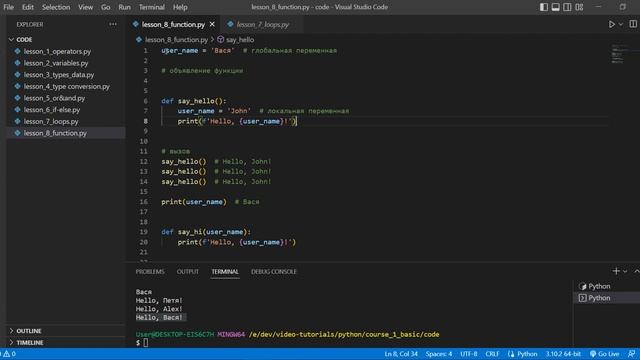
Task: Open the Edit menu
Action: [28, 7]
